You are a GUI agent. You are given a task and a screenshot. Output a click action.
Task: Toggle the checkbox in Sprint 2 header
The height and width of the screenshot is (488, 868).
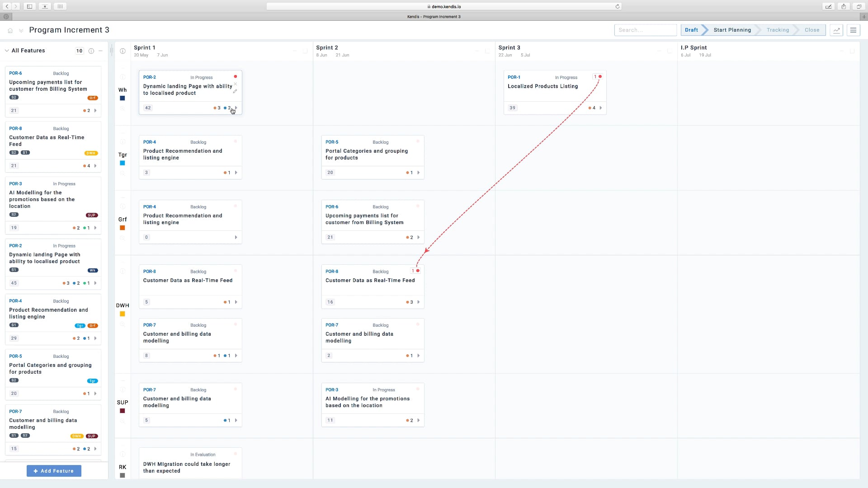coord(487,51)
